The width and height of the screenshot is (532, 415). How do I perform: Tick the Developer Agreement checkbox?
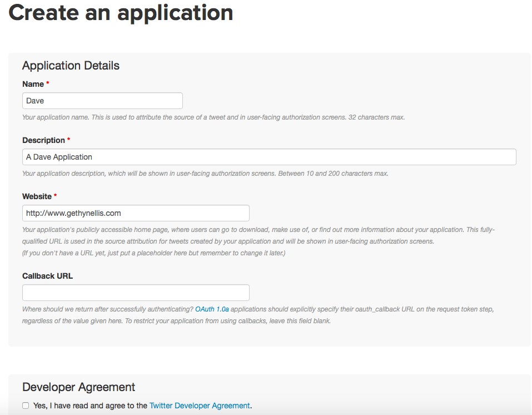click(x=26, y=406)
